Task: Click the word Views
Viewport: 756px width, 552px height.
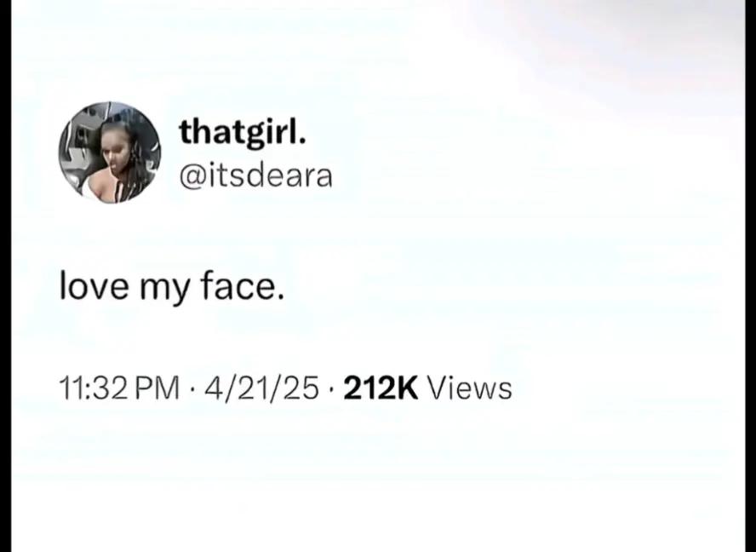Action: point(470,388)
